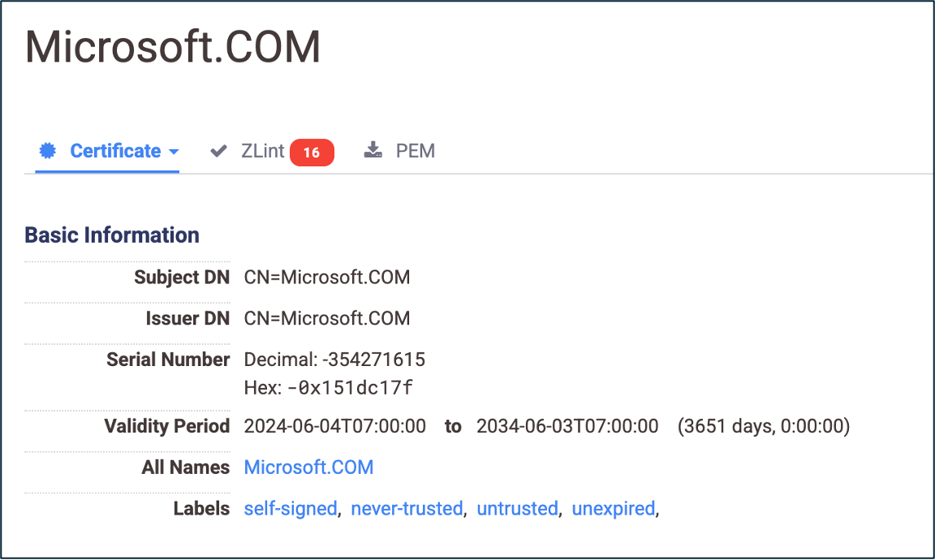The image size is (935, 560).
Task: Click the red 16 ZLint badge
Action: point(312,152)
